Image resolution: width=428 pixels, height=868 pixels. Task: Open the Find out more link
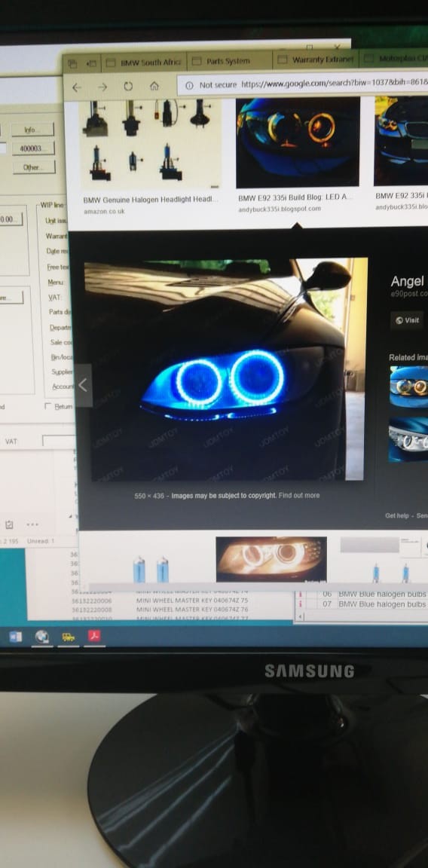pyautogui.click(x=299, y=496)
